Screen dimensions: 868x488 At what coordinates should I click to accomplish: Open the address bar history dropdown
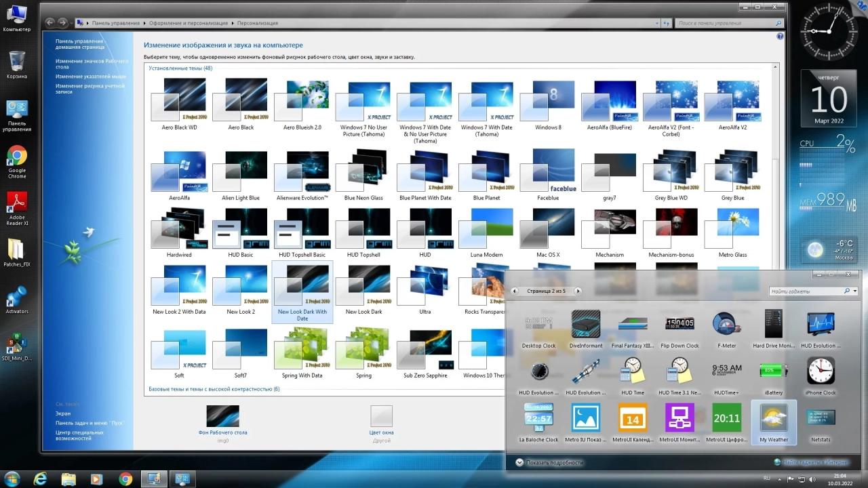tap(656, 23)
